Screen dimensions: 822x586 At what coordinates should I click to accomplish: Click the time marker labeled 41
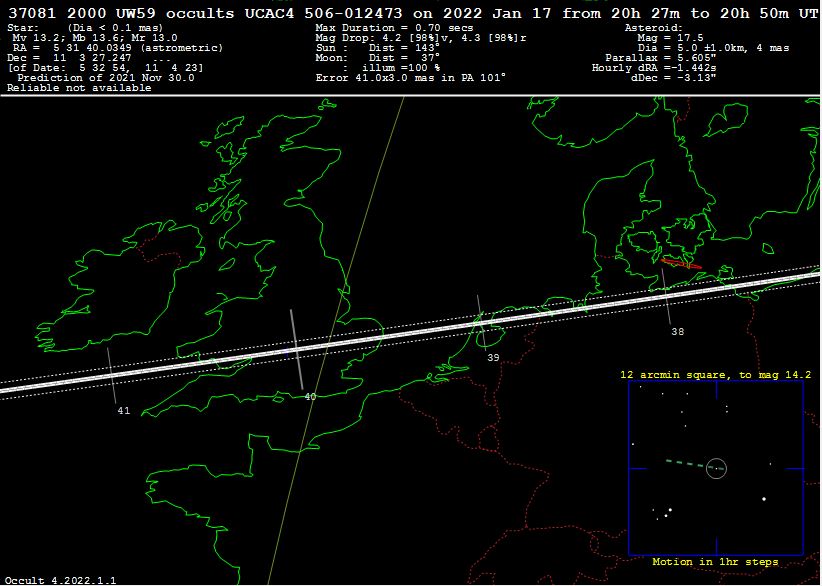point(123,410)
